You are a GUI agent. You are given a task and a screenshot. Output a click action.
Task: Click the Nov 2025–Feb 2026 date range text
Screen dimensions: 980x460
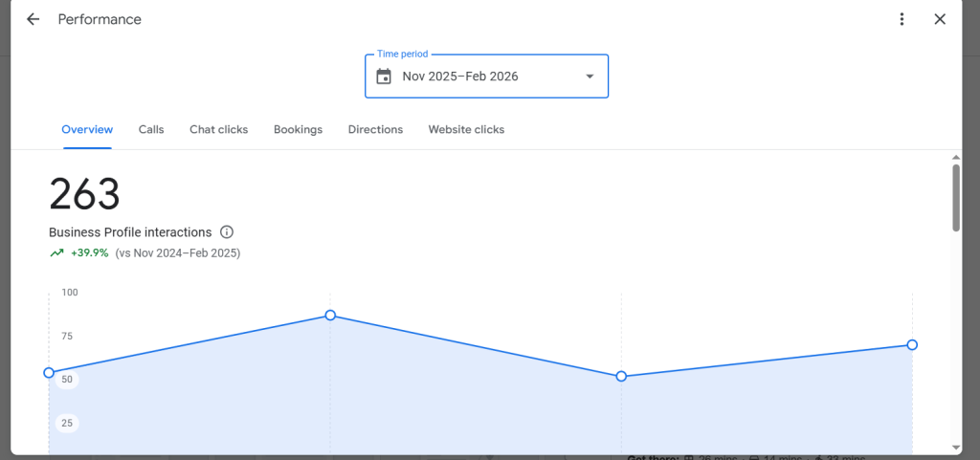pos(459,77)
